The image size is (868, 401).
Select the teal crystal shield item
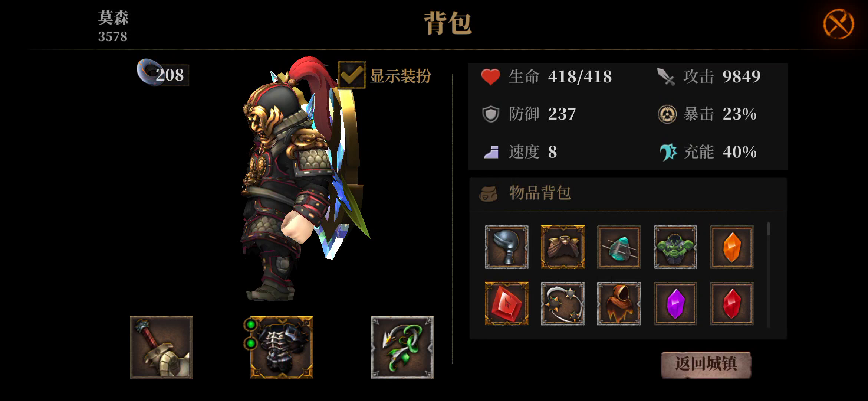[619, 247]
